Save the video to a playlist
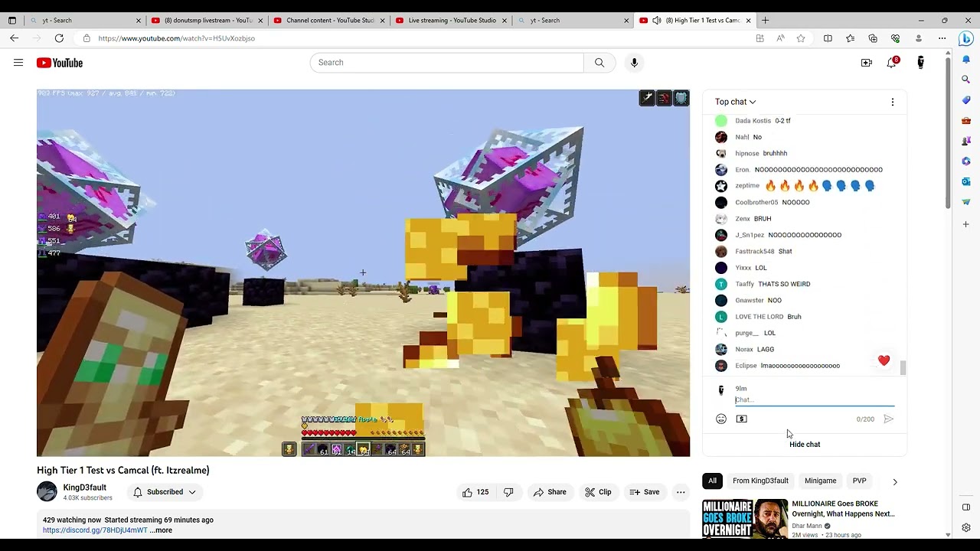The image size is (980, 551). click(x=645, y=492)
